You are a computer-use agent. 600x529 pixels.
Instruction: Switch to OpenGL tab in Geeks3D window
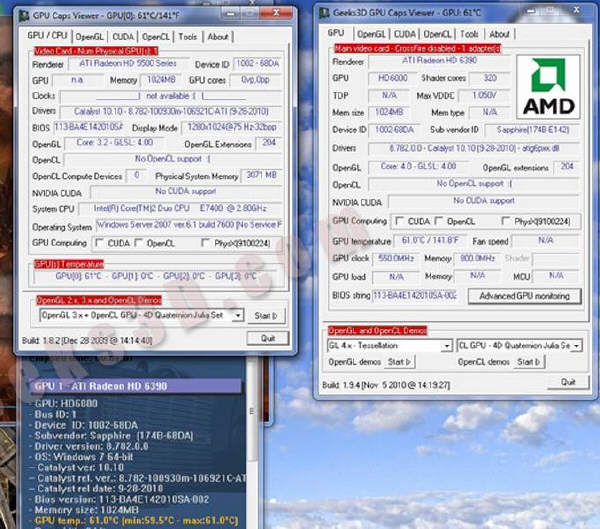tap(371, 34)
